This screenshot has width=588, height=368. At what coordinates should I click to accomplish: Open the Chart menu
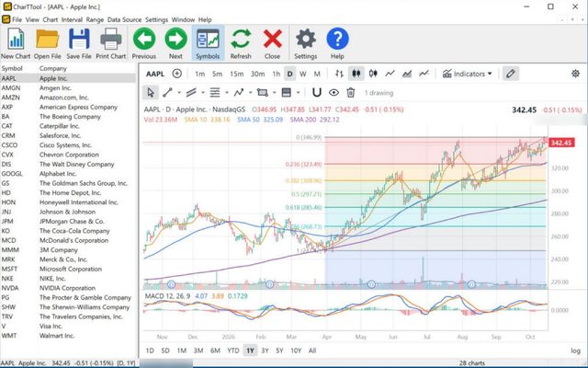pyautogui.click(x=51, y=19)
